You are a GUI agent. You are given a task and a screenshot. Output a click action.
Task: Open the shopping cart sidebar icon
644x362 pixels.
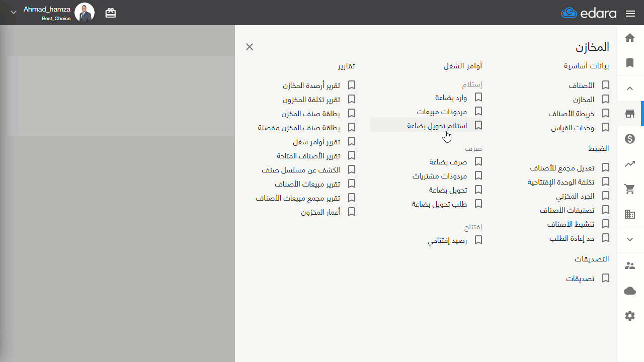(x=630, y=189)
